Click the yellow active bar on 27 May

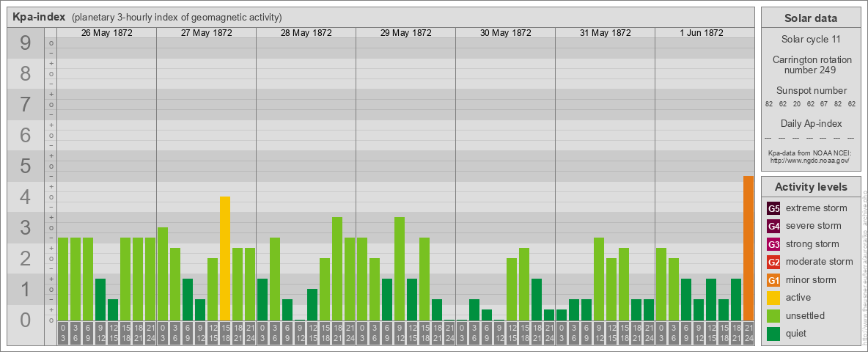pyautogui.click(x=225, y=258)
